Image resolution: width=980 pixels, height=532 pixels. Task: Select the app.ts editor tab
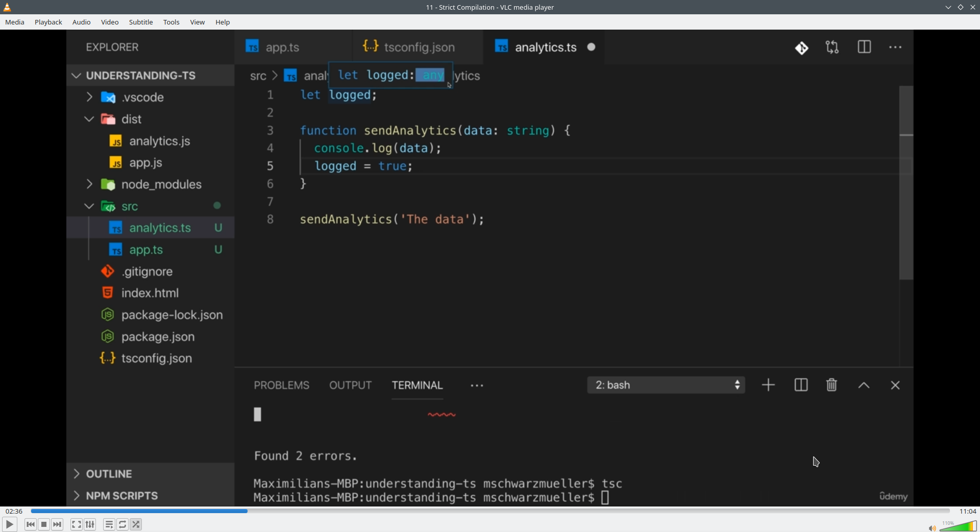click(293, 47)
